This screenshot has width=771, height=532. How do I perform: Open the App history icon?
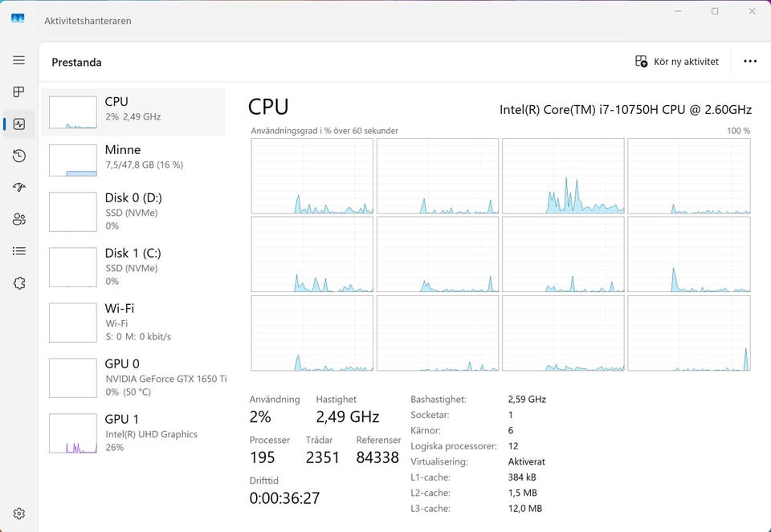18,156
